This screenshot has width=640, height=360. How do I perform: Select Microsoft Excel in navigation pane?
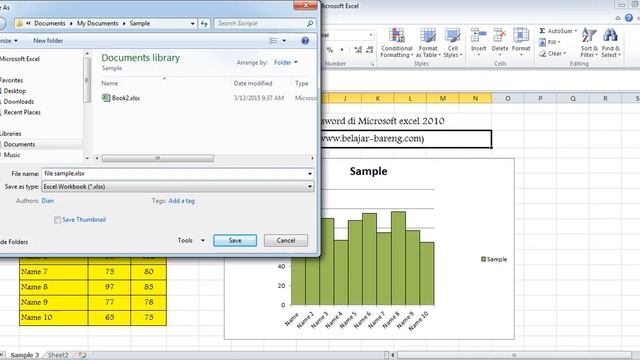point(20,59)
